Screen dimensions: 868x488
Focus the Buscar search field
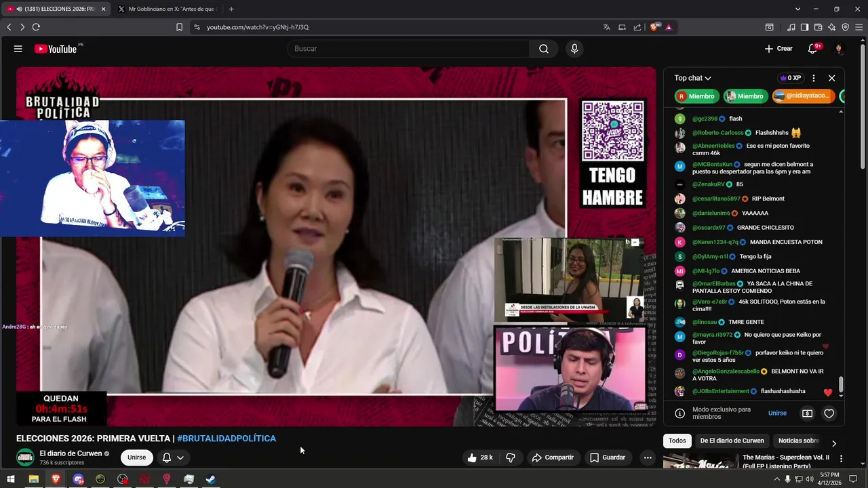[408, 49]
